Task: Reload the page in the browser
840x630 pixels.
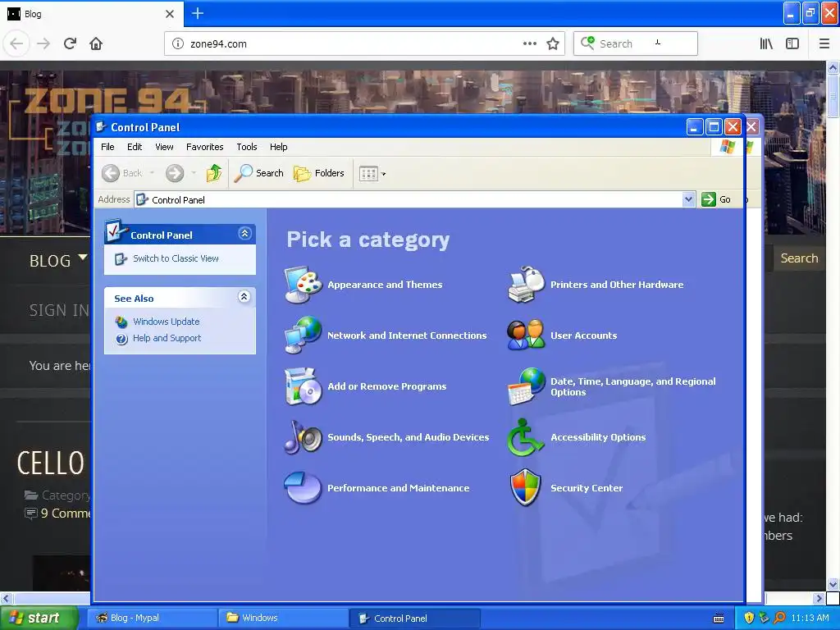Action: tap(70, 43)
